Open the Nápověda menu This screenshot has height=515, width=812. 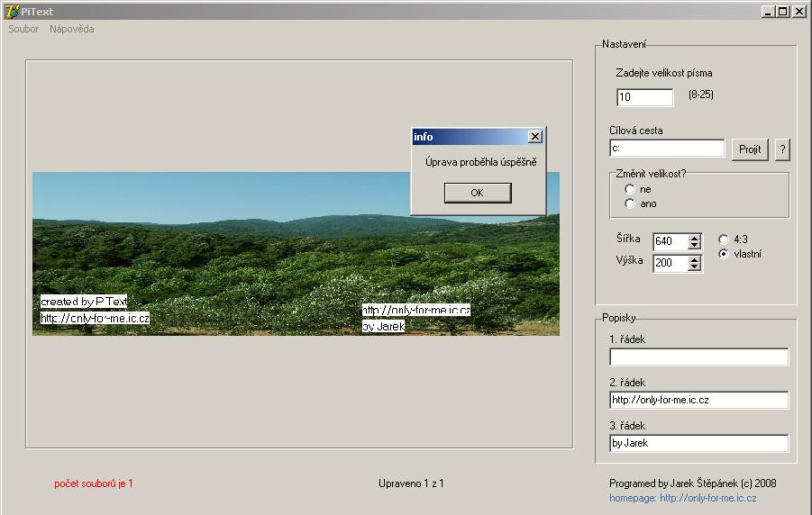[x=71, y=29]
